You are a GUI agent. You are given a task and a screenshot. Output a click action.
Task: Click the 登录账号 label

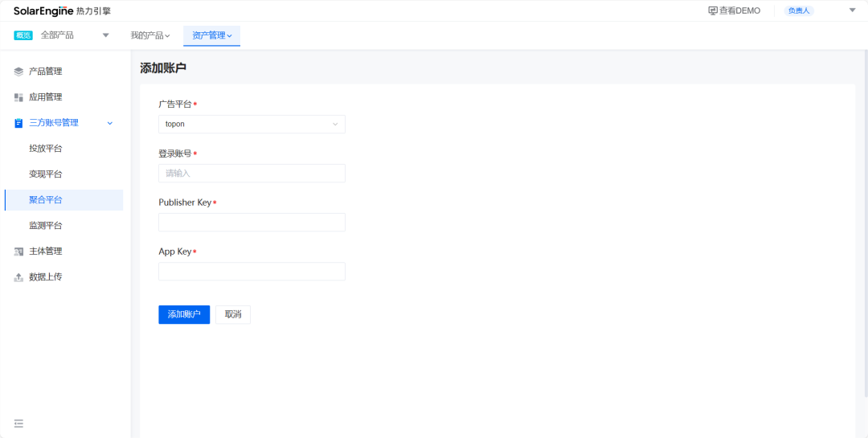[x=175, y=154]
